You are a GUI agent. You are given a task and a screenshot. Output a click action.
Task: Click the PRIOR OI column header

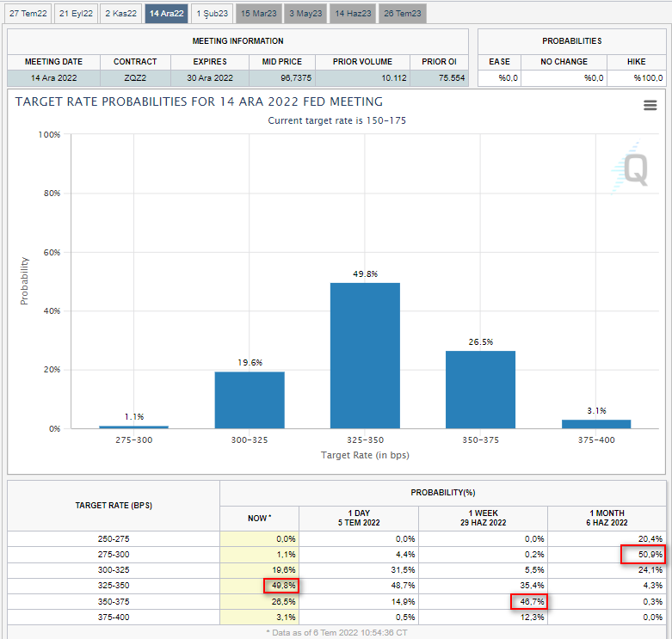[439, 62]
